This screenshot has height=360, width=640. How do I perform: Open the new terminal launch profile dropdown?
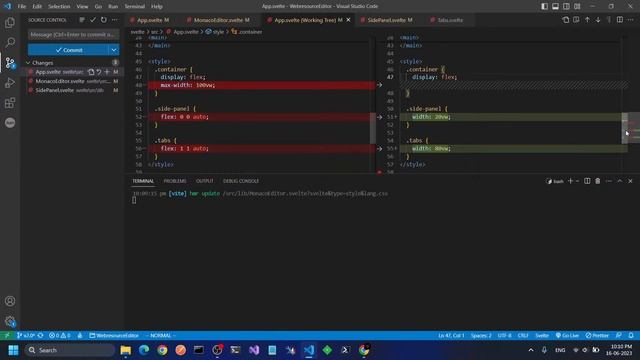pyautogui.click(x=578, y=181)
